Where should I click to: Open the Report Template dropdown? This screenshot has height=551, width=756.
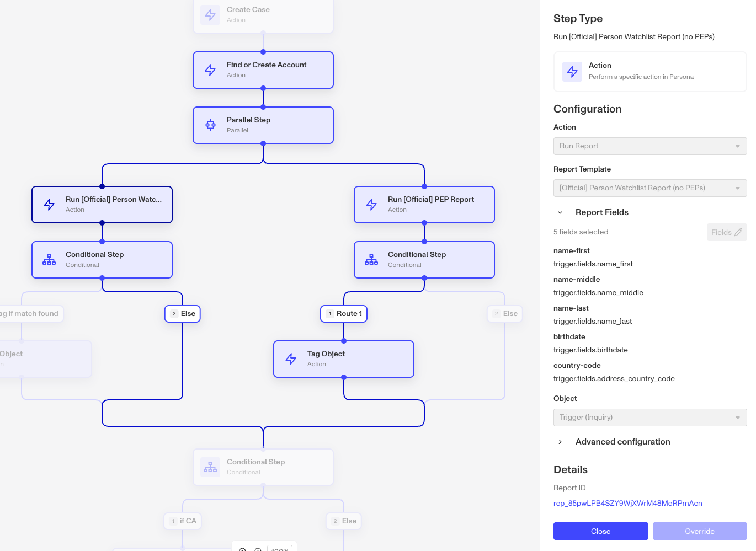[x=650, y=188]
